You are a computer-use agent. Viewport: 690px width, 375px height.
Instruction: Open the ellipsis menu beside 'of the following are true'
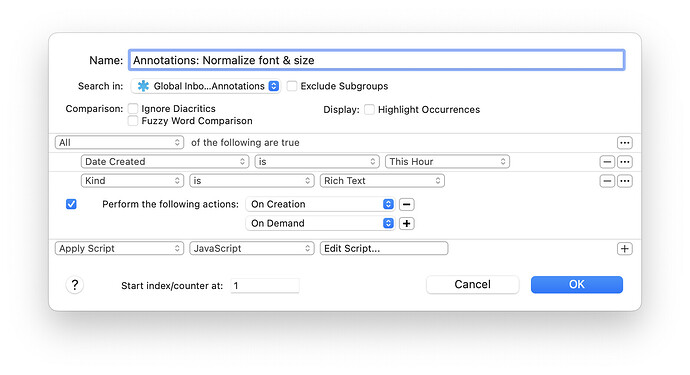click(x=625, y=143)
